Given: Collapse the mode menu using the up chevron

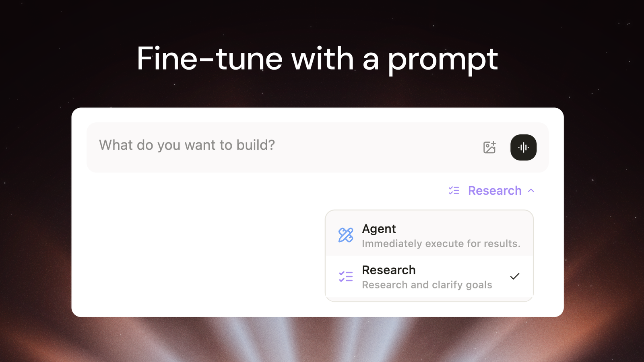Looking at the screenshot, I should [x=531, y=191].
